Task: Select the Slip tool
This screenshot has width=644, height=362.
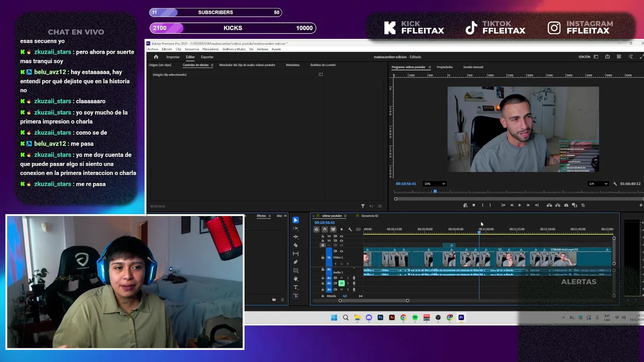Action: click(296, 253)
